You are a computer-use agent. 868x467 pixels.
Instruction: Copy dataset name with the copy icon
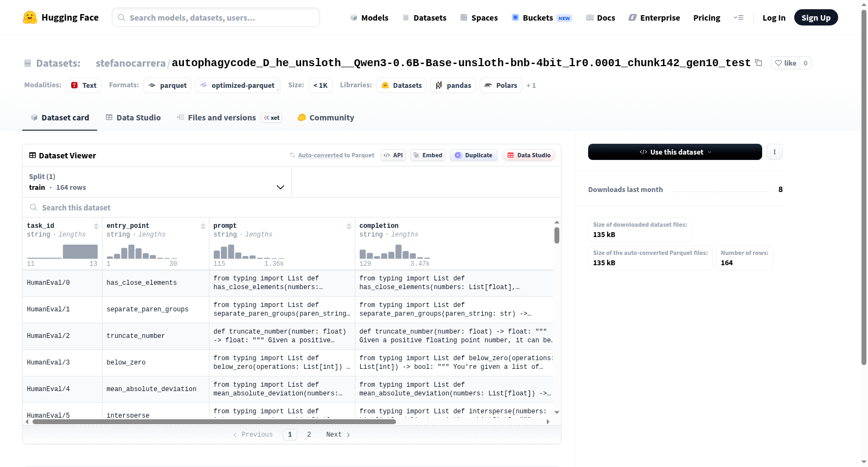[758, 62]
